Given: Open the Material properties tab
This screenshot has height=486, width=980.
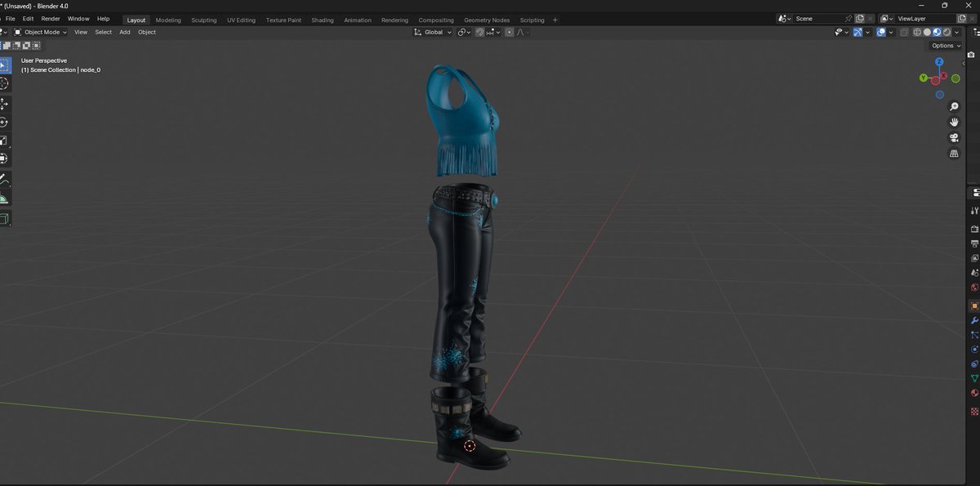Looking at the screenshot, I should pos(974,393).
